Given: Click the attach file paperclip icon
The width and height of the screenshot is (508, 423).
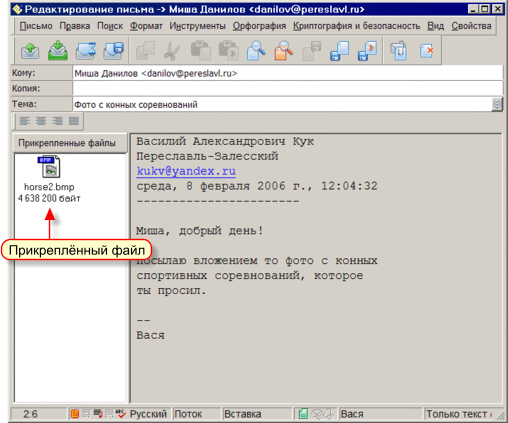Looking at the screenshot, I should coord(399,51).
